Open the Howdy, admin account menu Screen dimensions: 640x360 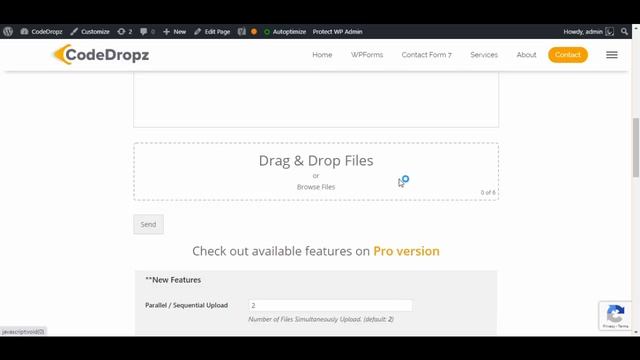589,31
